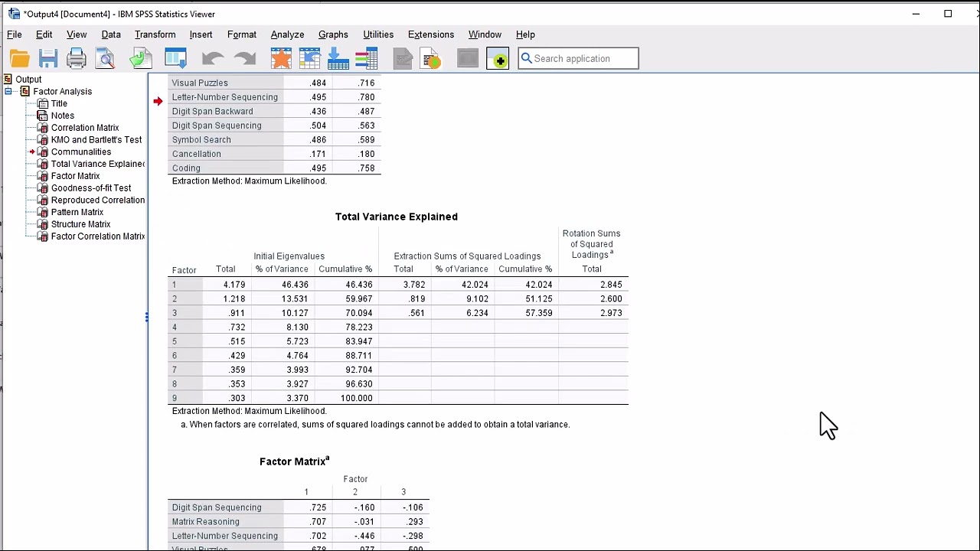Image resolution: width=980 pixels, height=551 pixels.
Task: Recall recently used dialogs icon
Action: [x=175, y=58]
